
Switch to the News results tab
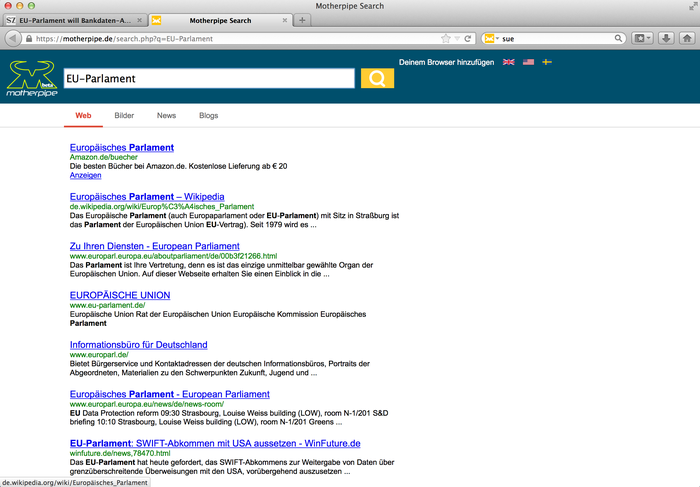167,116
